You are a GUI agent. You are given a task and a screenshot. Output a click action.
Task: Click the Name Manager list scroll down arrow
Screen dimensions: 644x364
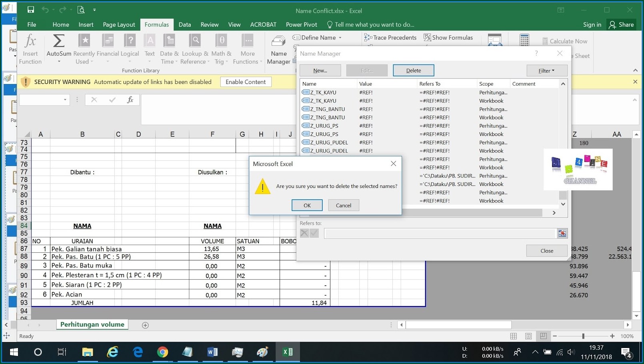(563, 204)
